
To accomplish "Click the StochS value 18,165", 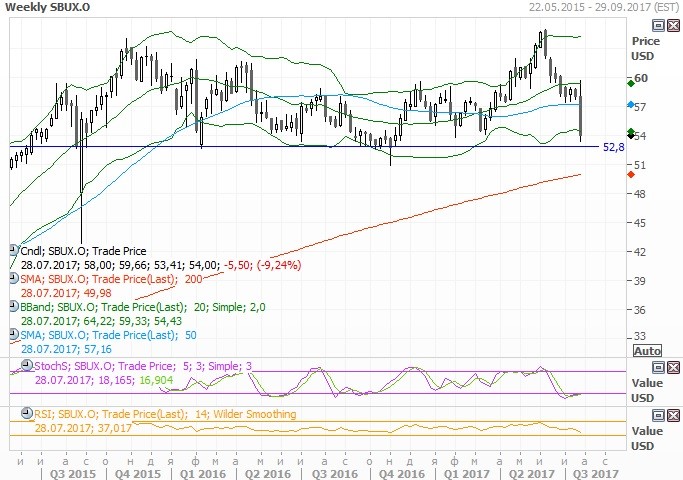I will point(116,380).
